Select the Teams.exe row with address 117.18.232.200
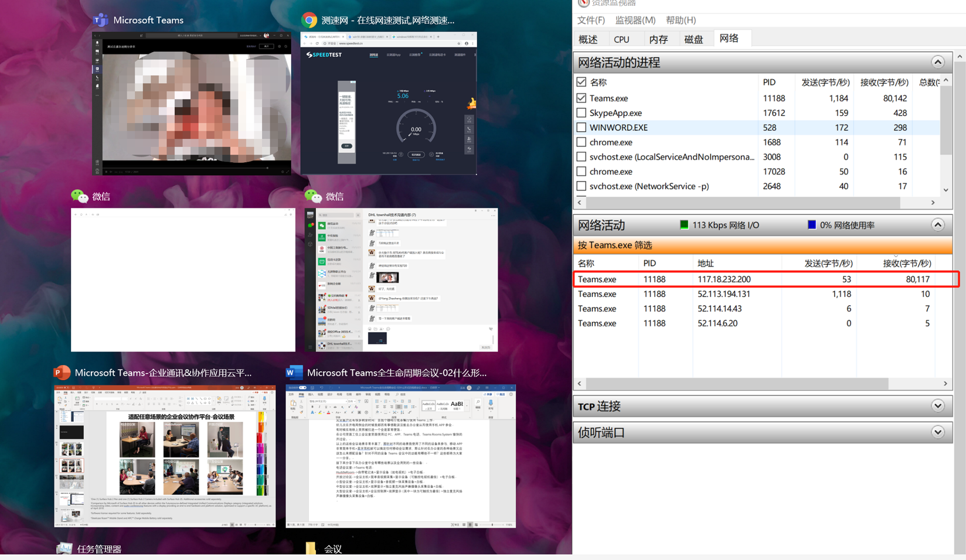Image resolution: width=966 pixels, height=560 pixels. 764,279
